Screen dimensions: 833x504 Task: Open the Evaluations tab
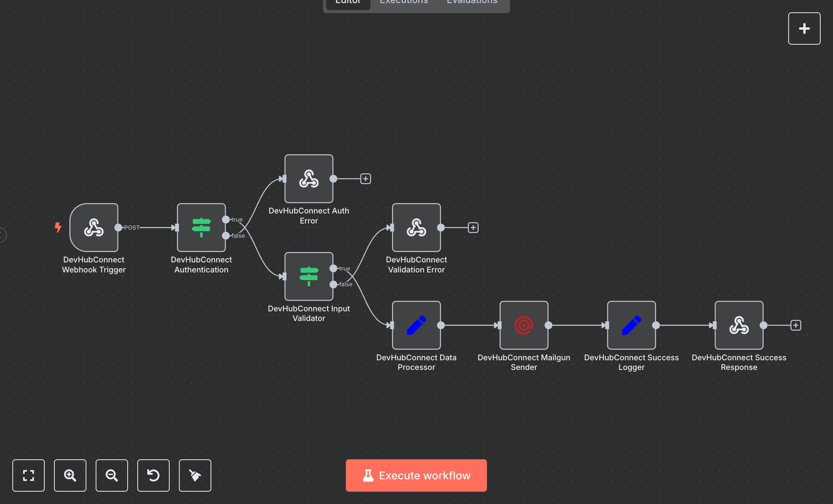pyautogui.click(x=471, y=2)
